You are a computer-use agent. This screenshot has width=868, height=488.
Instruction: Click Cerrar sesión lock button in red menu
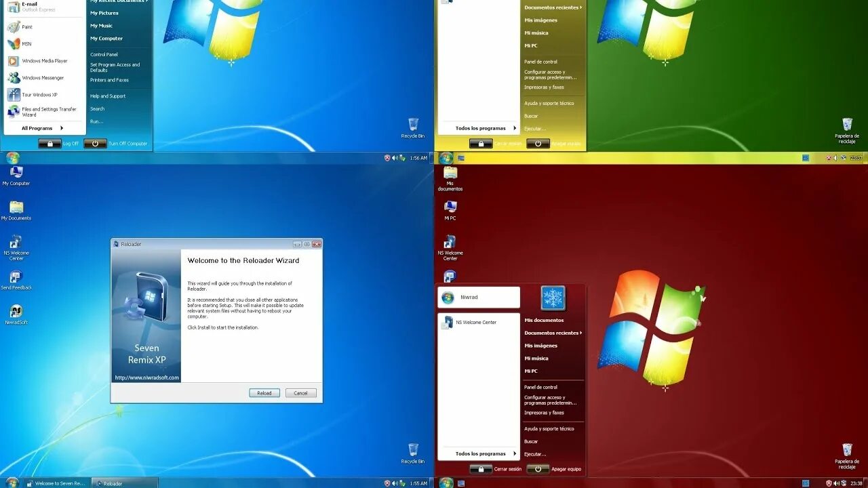click(x=481, y=469)
